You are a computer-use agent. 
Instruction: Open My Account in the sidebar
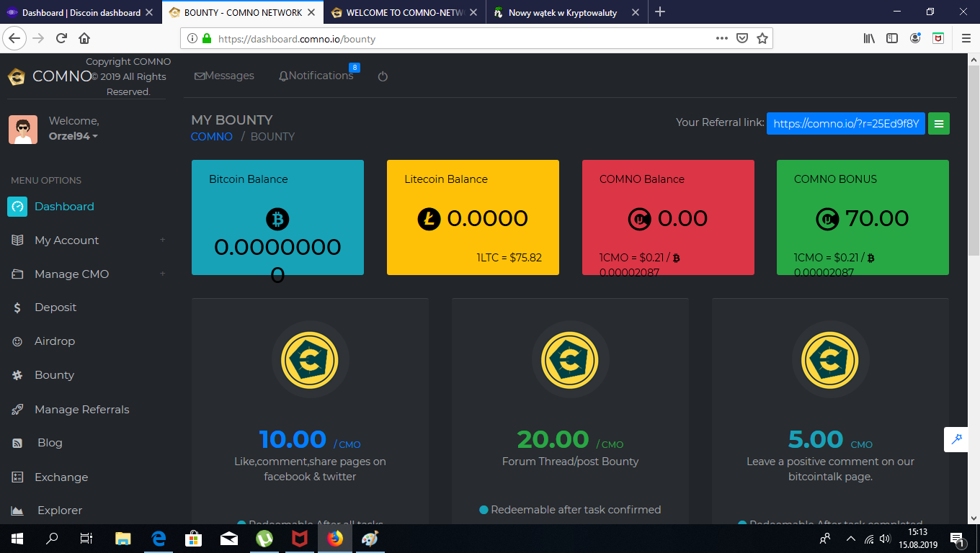click(x=66, y=240)
